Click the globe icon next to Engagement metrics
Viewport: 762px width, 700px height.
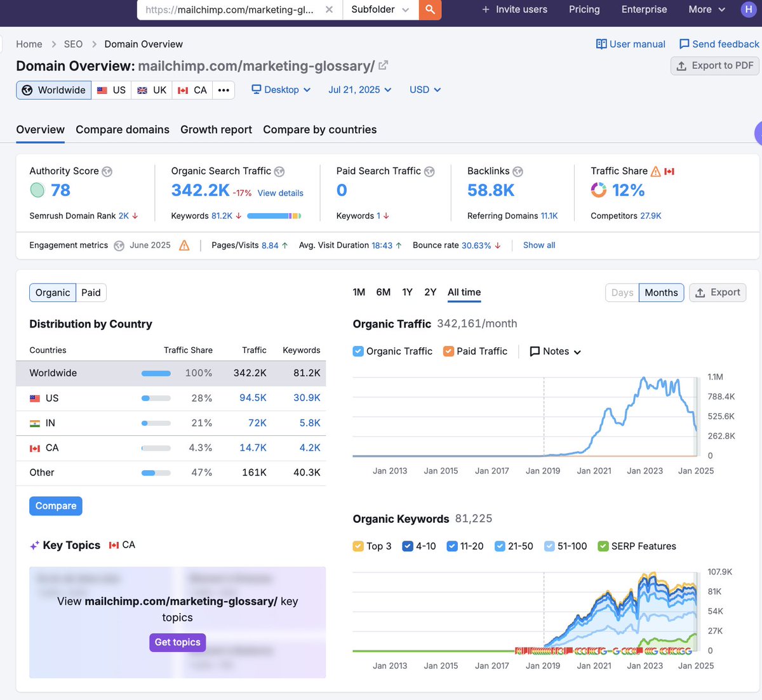click(119, 246)
